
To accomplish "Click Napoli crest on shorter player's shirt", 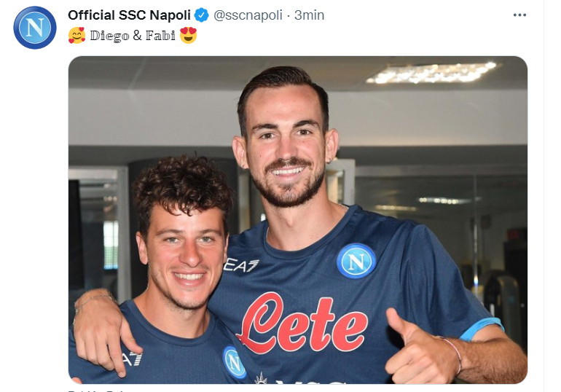I will [234, 362].
